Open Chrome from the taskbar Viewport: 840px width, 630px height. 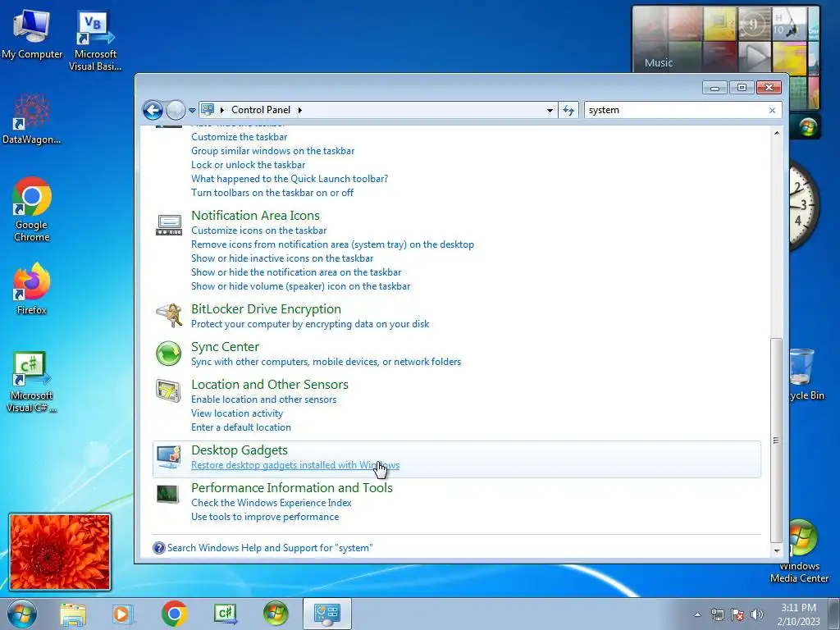click(x=174, y=614)
